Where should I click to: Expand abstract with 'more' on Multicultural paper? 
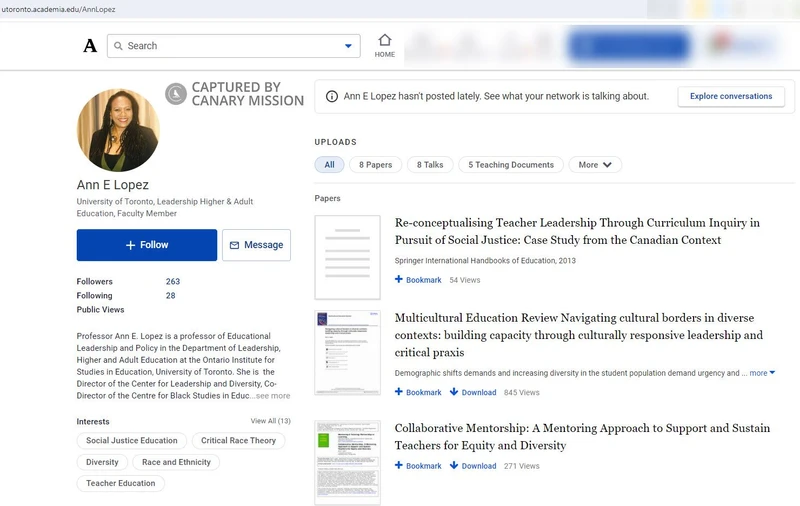pyautogui.click(x=762, y=373)
